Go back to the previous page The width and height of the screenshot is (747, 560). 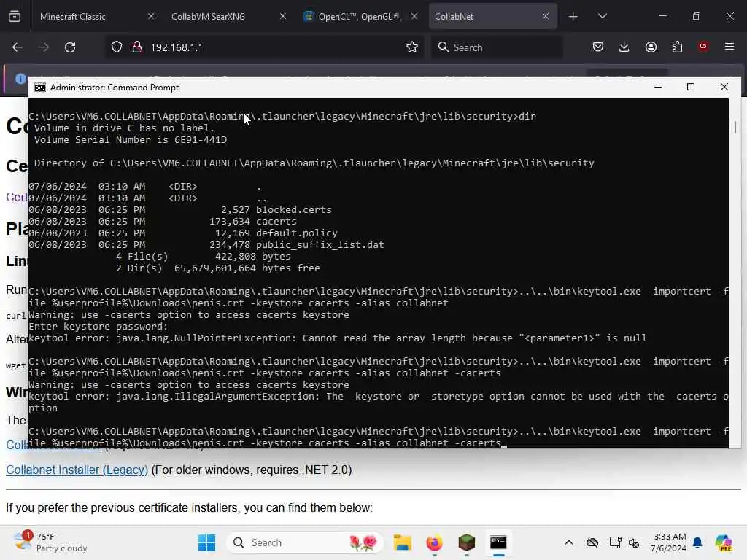tap(18, 47)
